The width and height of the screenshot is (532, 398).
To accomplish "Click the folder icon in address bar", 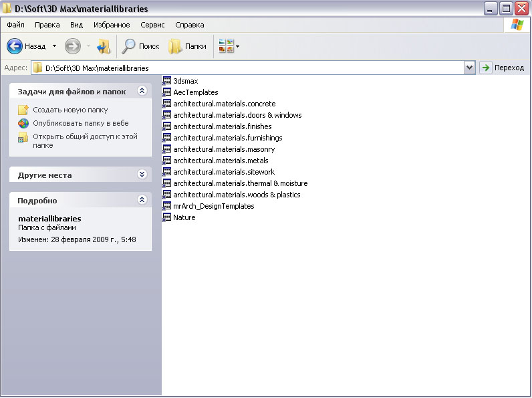I will pyautogui.click(x=38, y=68).
